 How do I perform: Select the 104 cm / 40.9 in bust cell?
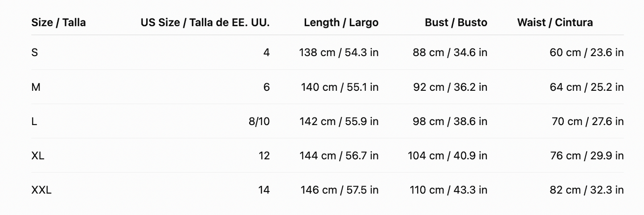click(x=447, y=155)
